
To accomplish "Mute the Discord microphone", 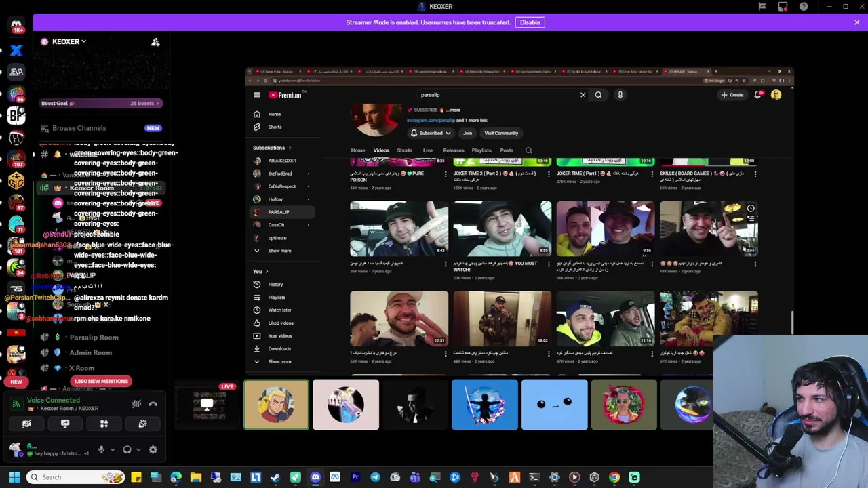I will tap(101, 449).
